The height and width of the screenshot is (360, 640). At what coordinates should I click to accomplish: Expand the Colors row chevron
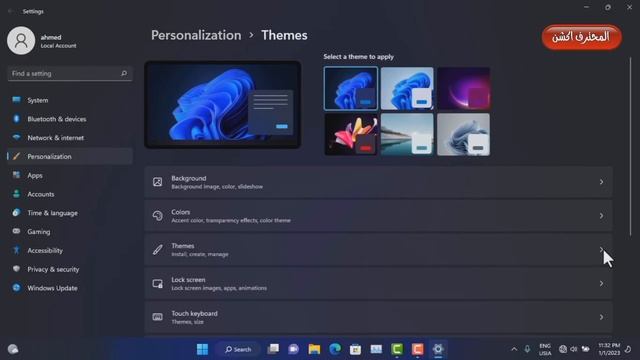click(601, 216)
